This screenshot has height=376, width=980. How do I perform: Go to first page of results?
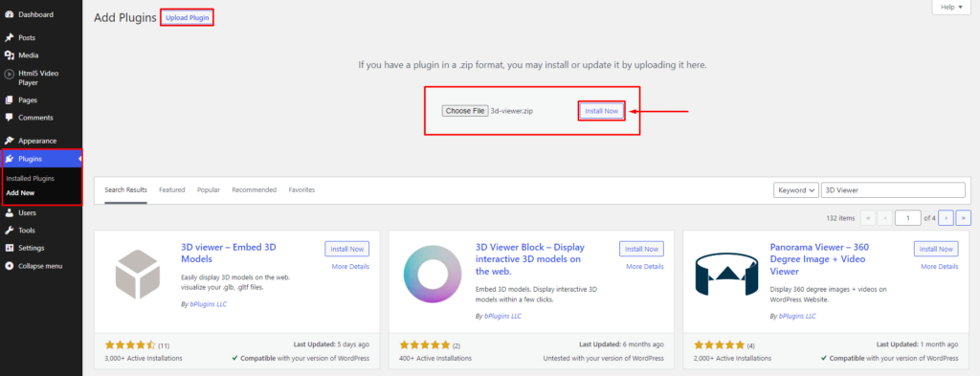pos(867,217)
